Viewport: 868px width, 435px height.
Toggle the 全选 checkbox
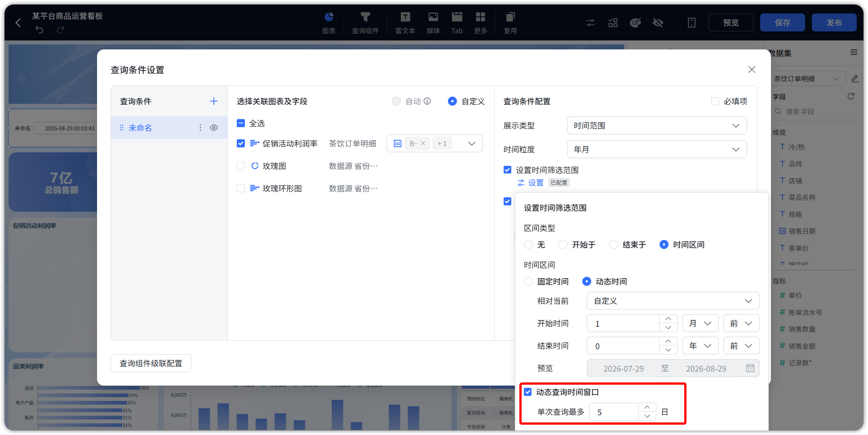coord(241,123)
